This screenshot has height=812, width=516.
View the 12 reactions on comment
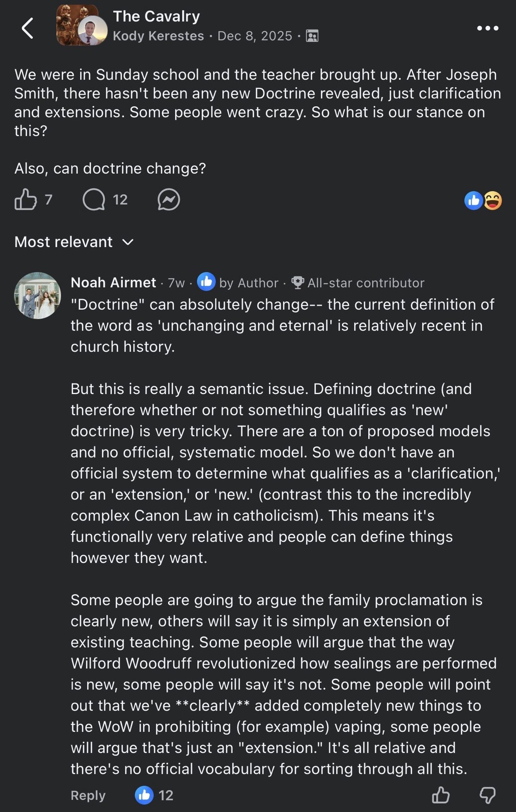tap(154, 795)
